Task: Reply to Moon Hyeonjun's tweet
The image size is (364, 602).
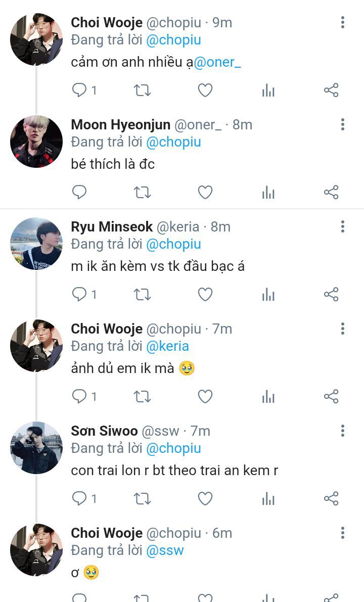Action: 79,193
